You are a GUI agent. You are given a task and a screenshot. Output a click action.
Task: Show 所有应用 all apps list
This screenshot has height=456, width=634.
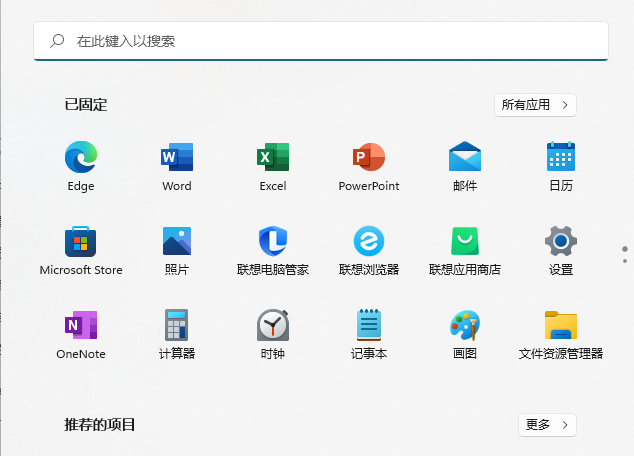coord(535,105)
